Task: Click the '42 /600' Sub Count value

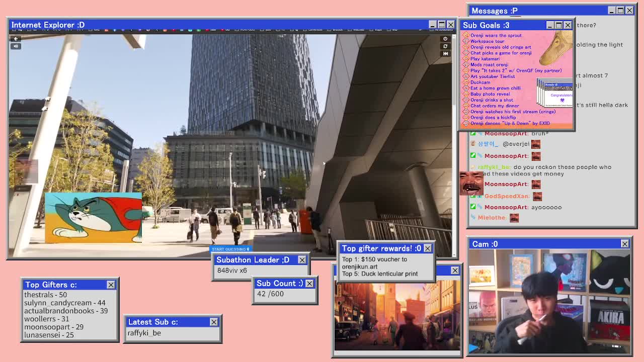Action: point(270,294)
